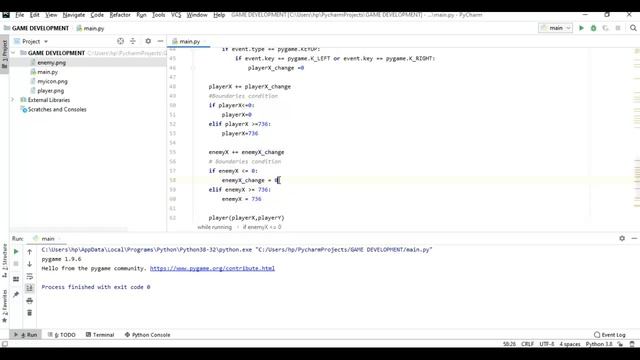Switch to the main.py editor tab

pos(189,41)
